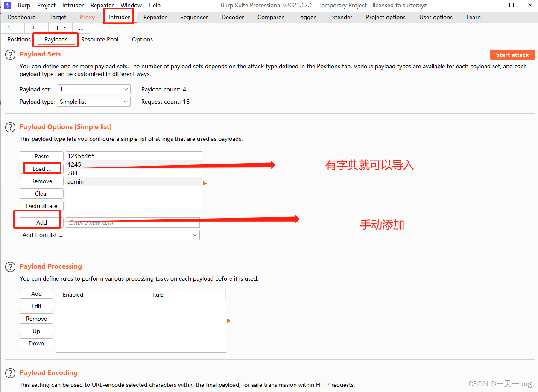
Task: Click the Enabled column header
Action: tap(73, 295)
